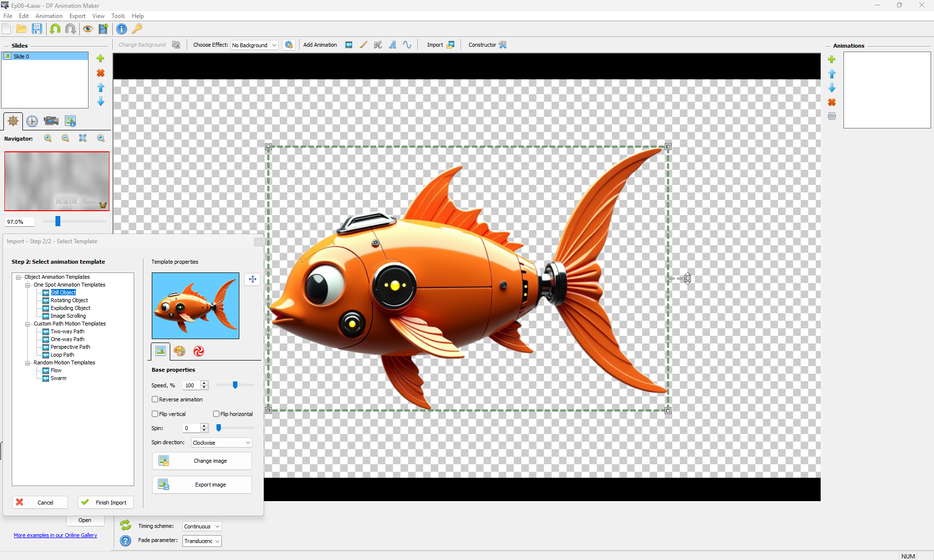Open the Animation menu
The image size is (934, 560).
click(49, 16)
